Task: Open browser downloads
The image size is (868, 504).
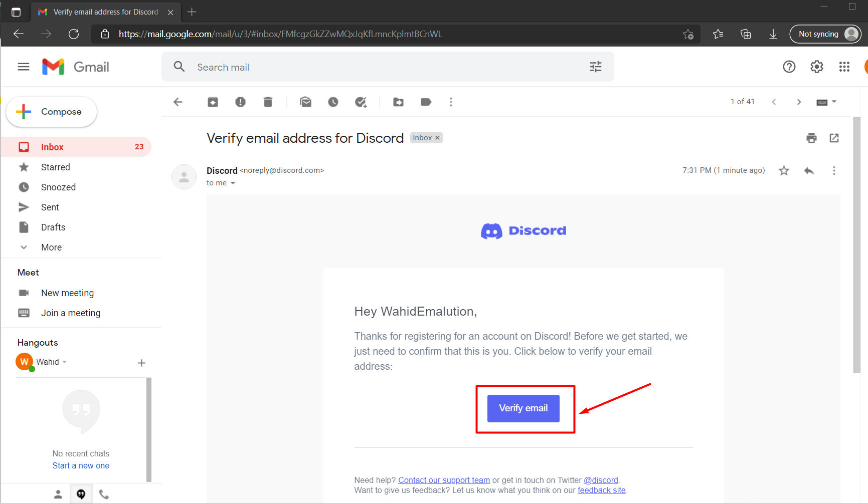Action: 773,34
